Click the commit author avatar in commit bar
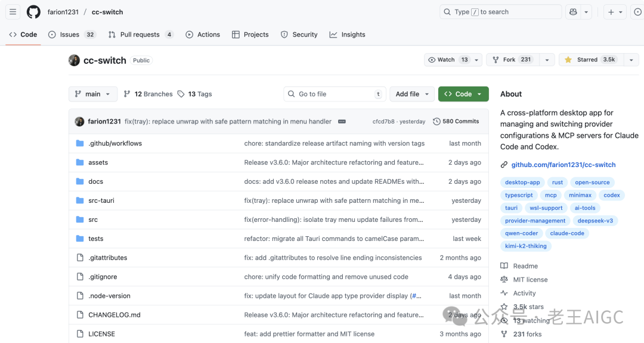This screenshot has height=343, width=644. (x=79, y=122)
